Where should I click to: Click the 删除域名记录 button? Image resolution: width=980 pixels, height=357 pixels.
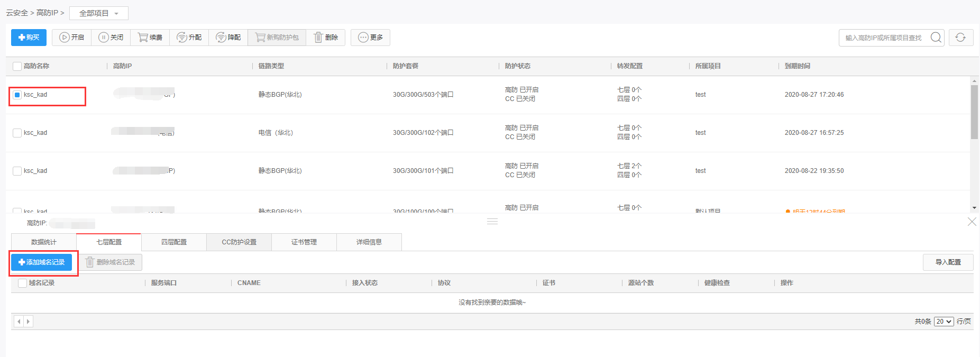point(111,262)
